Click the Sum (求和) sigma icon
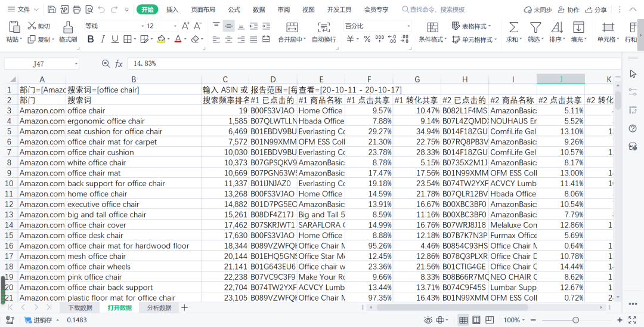644x327 pixels. point(513,27)
